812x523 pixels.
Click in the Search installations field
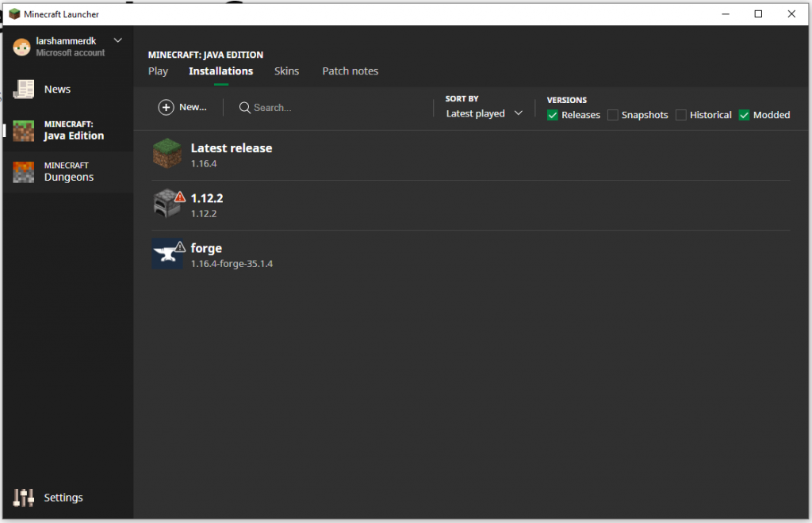(331, 108)
